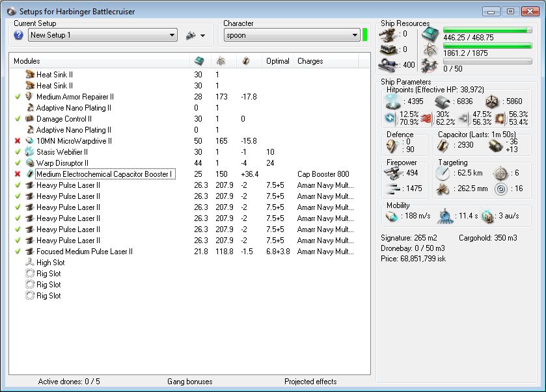Image resolution: width=546 pixels, height=392 pixels.
Task: Open Gang bonuses in the status bar
Action: [x=189, y=382]
